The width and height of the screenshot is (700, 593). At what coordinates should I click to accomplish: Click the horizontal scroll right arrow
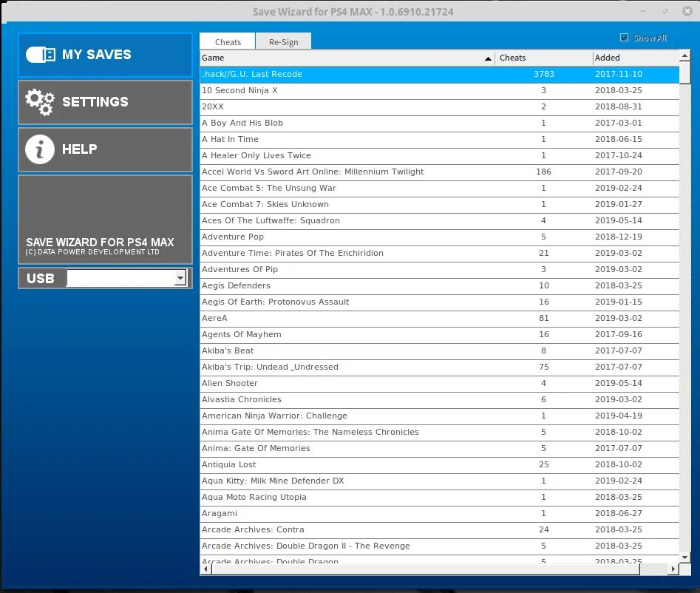[673, 569]
